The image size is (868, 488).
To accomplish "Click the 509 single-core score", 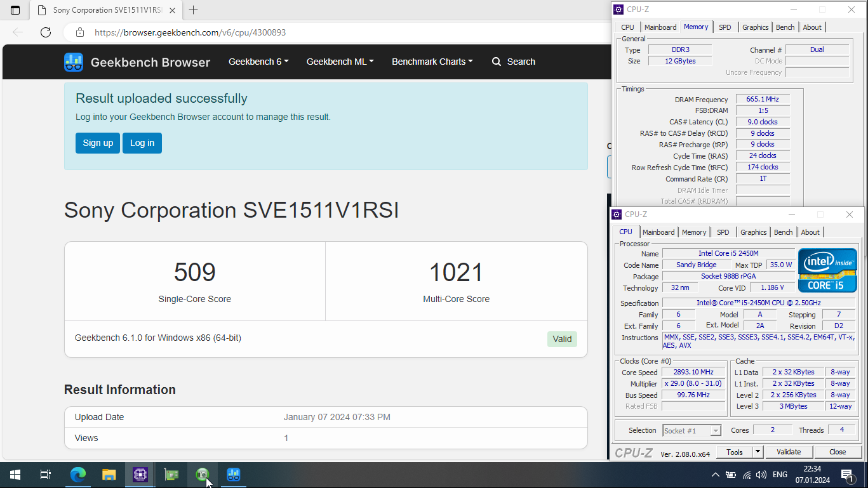I will [195, 272].
